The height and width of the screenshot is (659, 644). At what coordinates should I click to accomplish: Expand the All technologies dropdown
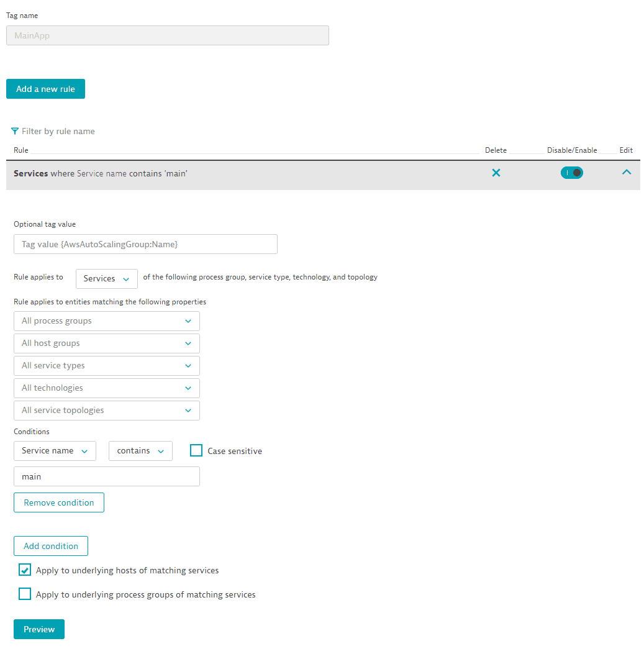point(107,388)
